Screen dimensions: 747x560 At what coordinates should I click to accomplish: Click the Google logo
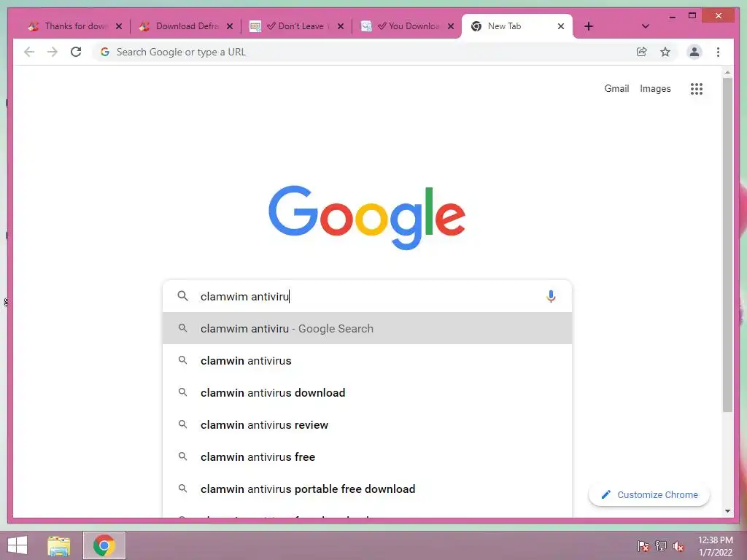point(367,217)
